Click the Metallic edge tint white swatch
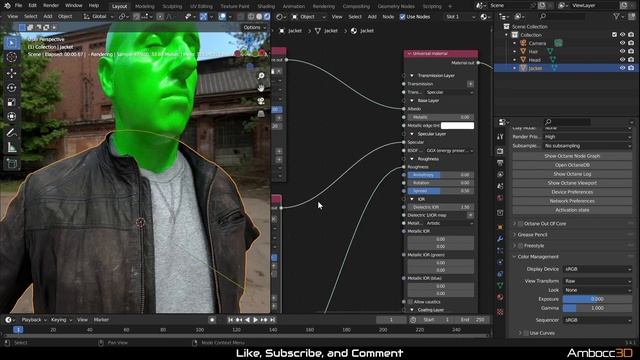The width and height of the screenshot is (640, 360). (x=458, y=126)
